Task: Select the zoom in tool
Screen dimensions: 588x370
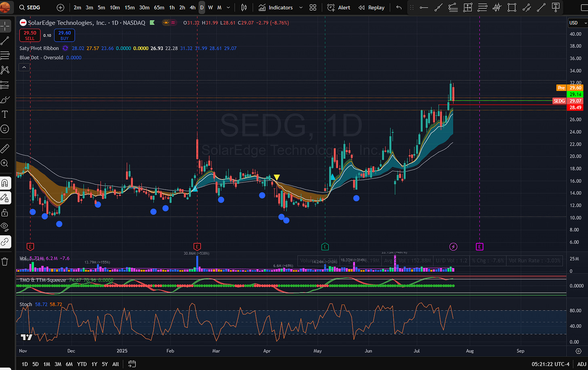Action: (5, 163)
